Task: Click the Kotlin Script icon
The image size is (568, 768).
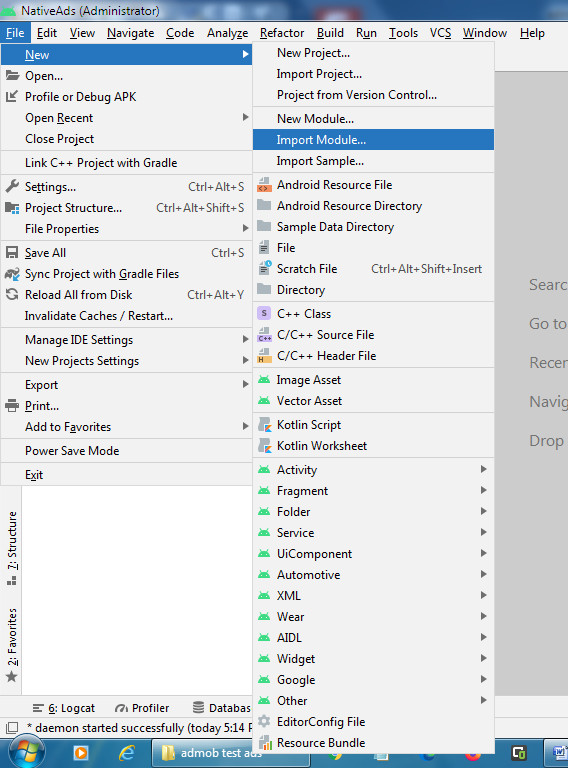Action: pyautogui.click(x=265, y=425)
